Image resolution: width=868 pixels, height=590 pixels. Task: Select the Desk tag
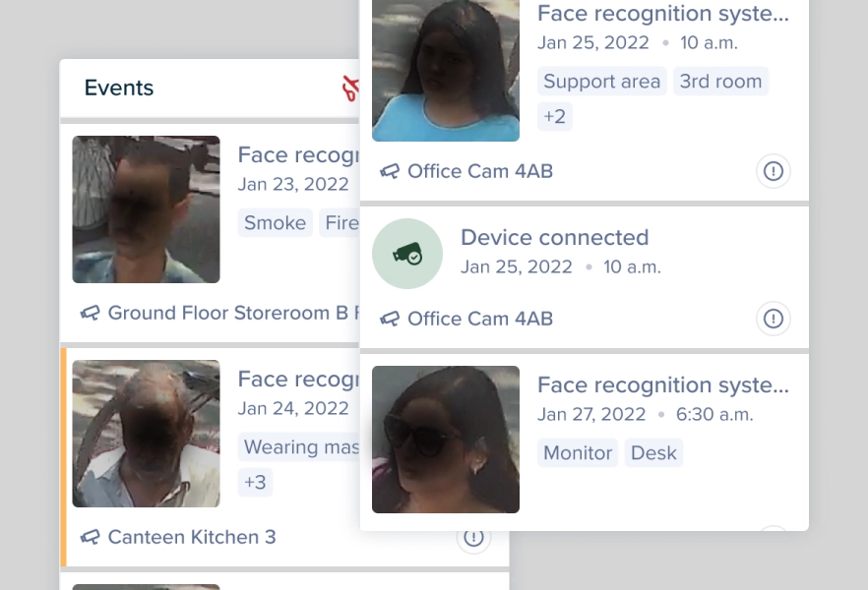tap(653, 453)
